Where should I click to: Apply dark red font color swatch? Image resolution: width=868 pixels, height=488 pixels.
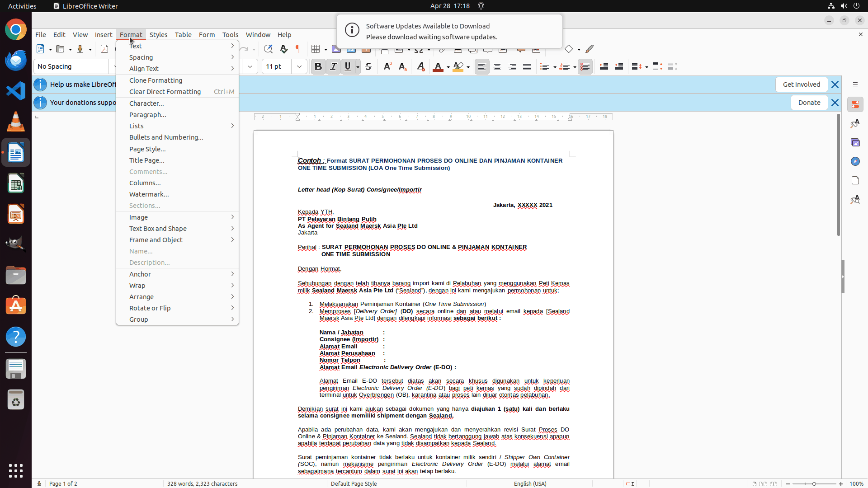pos(437,67)
